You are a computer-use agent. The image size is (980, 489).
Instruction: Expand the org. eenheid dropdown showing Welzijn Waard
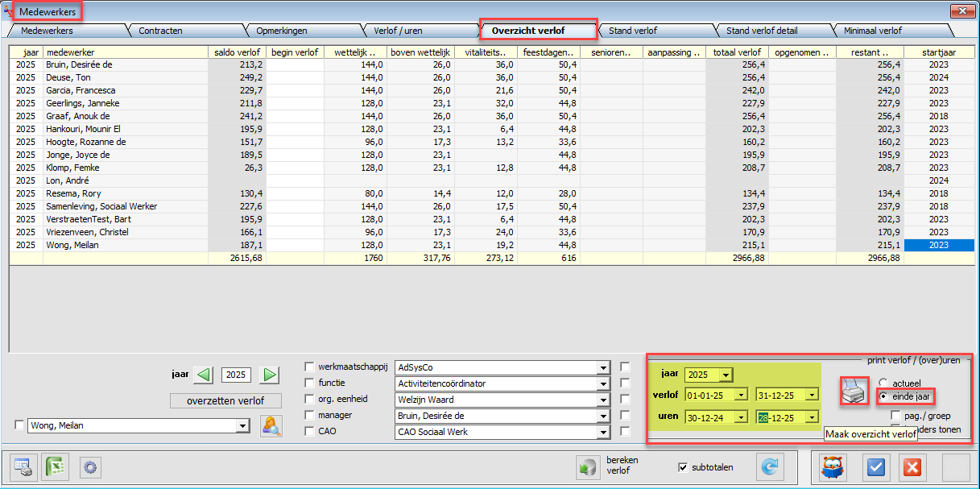tap(603, 400)
